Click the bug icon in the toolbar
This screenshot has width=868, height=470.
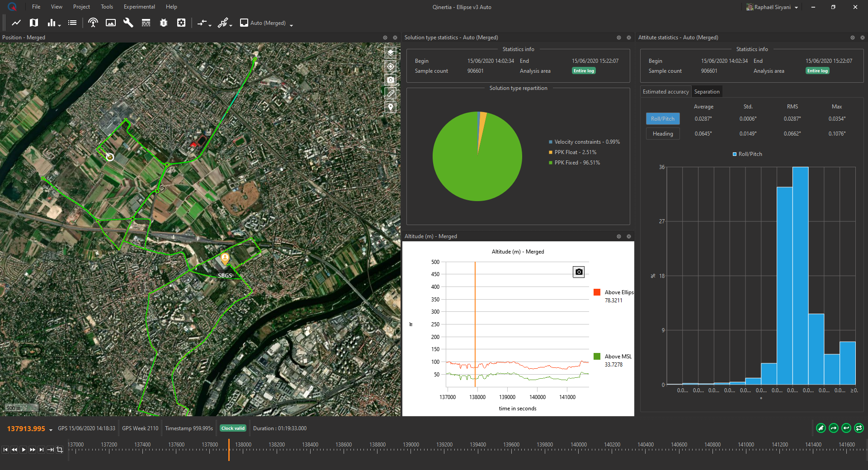pos(164,23)
